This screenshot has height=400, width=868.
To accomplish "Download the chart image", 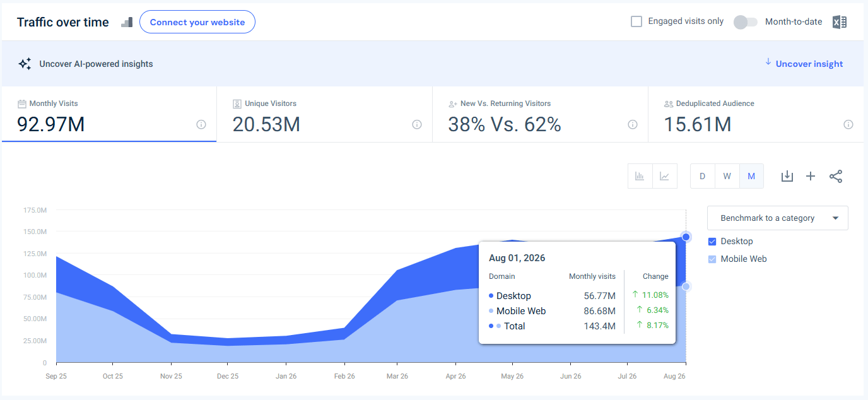I will 787,176.
